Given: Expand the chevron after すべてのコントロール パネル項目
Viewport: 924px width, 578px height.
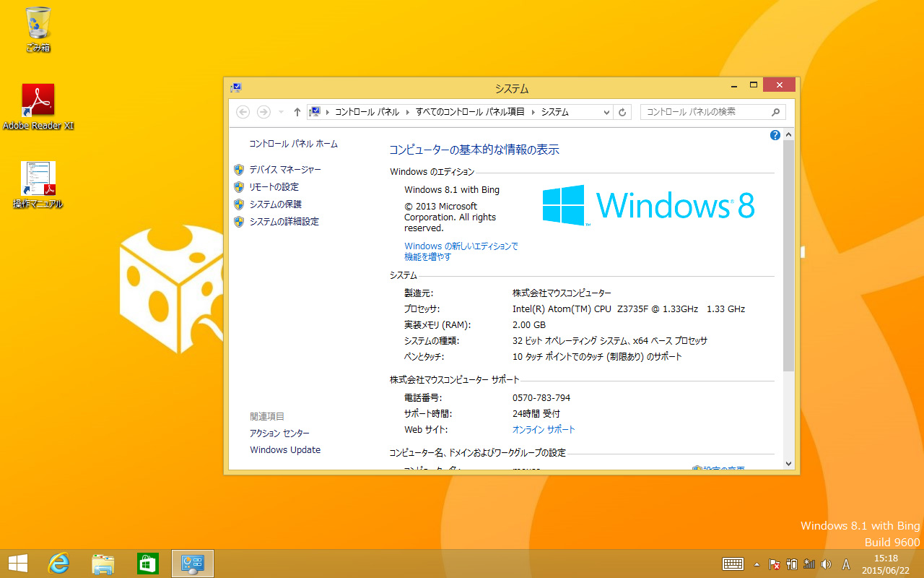Looking at the screenshot, I should (533, 112).
